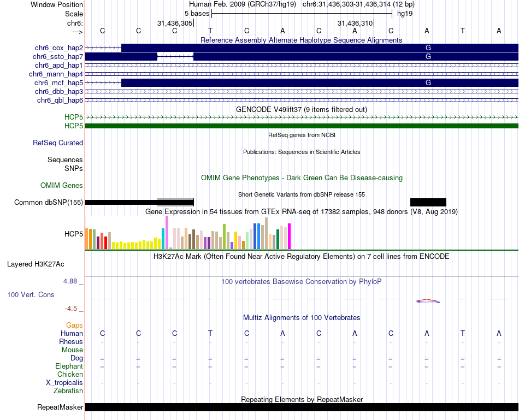Viewport: 519px width, 420px height.
Task: Click the hg19 label beside scale bar
Action: [405, 14]
